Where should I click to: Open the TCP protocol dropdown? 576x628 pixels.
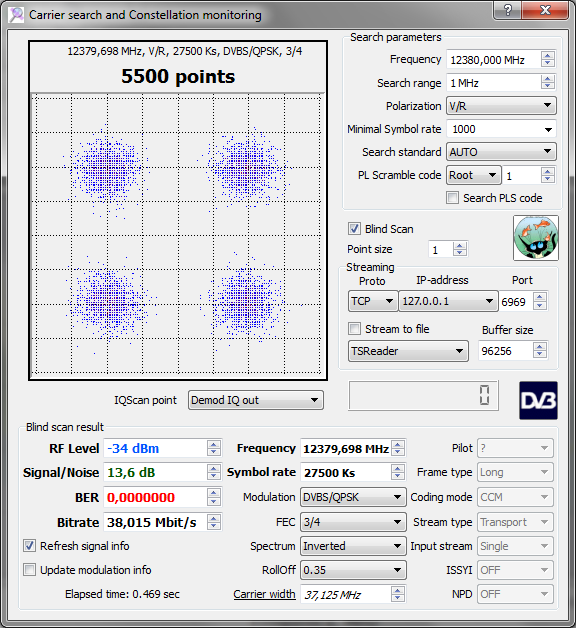(x=373, y=301)
